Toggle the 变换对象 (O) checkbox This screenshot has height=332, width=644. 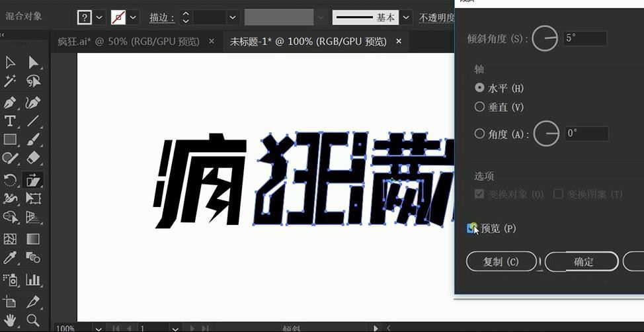tap(479, 194)
